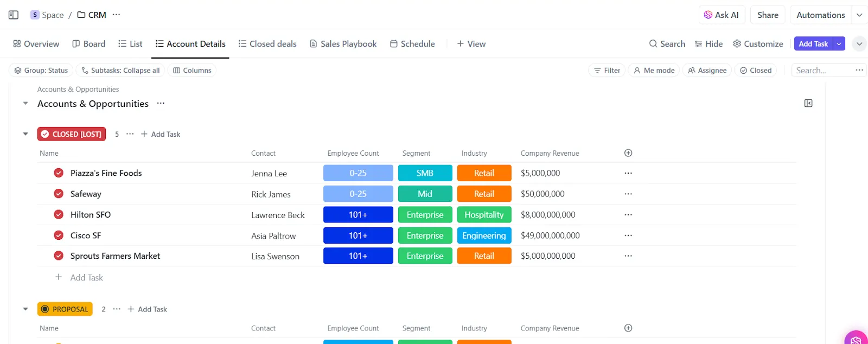Screen dimensions: 868x344
Task: Open Automations
Action: pos(820,15)
